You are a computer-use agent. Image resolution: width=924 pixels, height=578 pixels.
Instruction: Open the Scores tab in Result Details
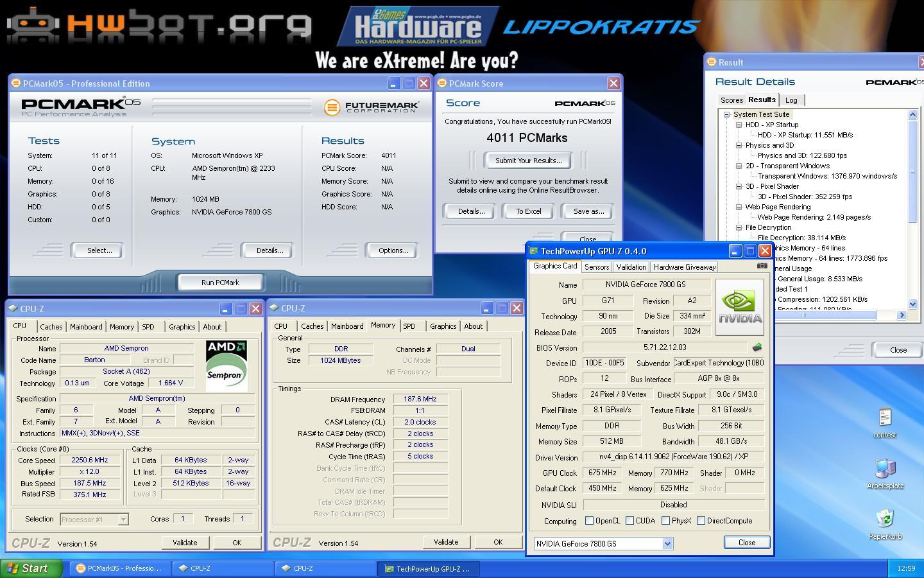tap(732, 100)
